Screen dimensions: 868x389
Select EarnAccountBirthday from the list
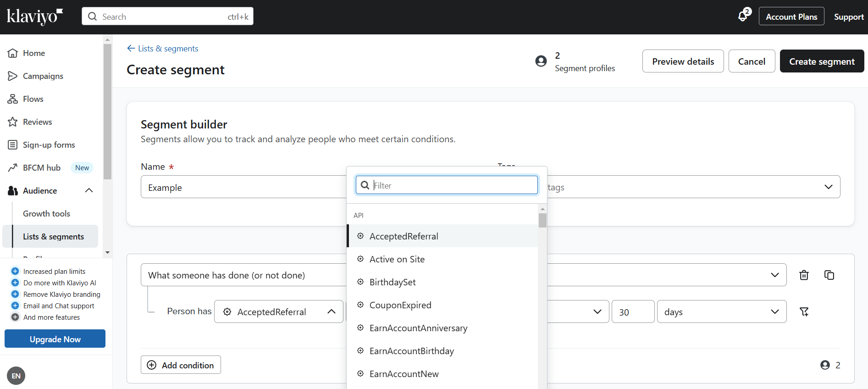click(x=411, y=351)
